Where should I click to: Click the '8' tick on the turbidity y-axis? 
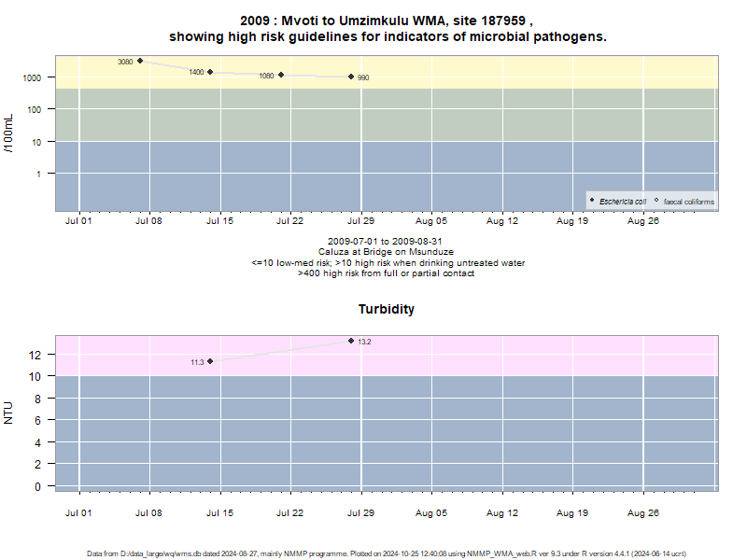(x=37, y=399)
